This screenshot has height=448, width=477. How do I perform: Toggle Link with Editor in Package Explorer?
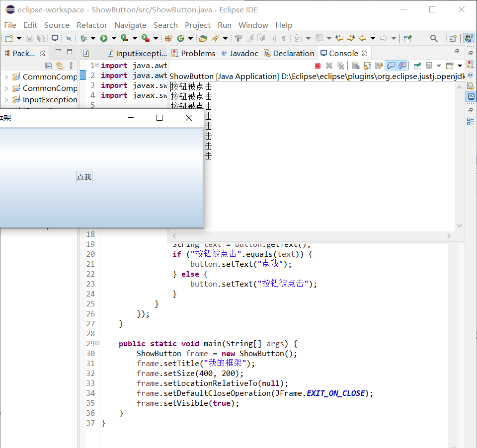coord(60,66)
